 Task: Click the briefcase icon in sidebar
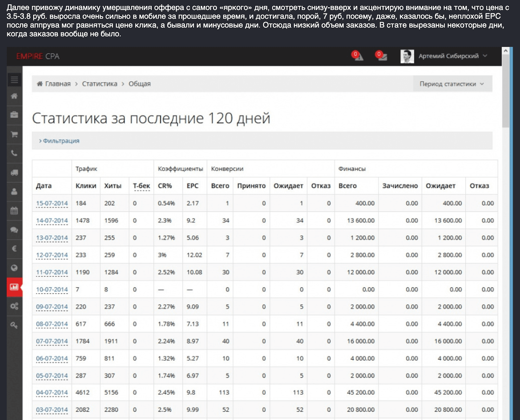[14, 115]
